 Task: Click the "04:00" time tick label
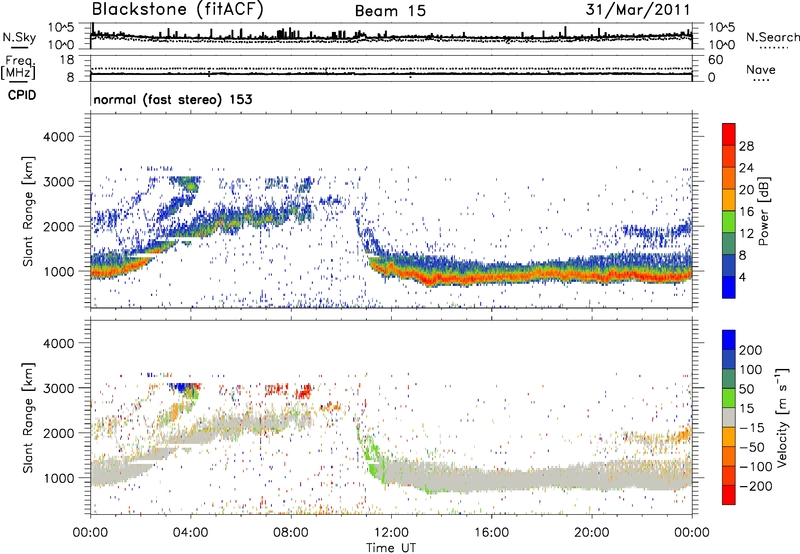[x=190, y=533]
